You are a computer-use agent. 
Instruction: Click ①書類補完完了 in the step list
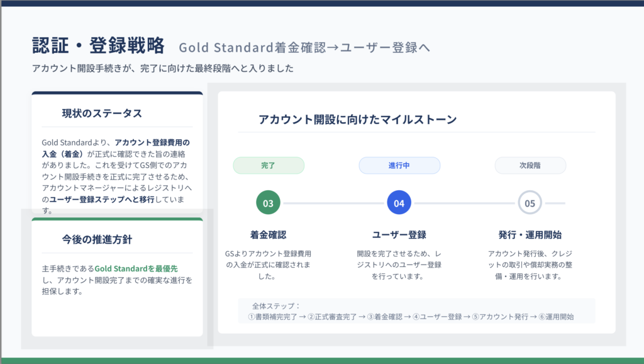[x=272, y=317]
